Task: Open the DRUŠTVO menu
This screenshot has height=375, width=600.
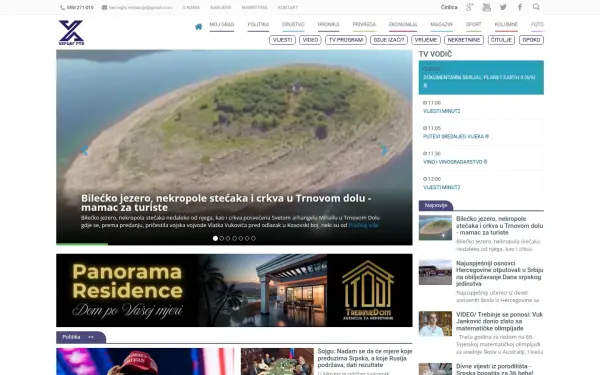Action: click(x=293, y=25)
